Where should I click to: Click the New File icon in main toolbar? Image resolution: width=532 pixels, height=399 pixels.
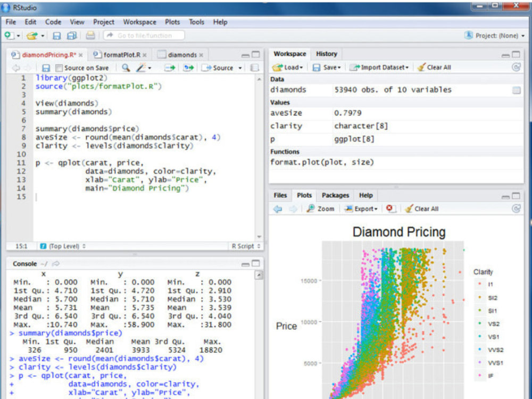[x=9, y=35]
